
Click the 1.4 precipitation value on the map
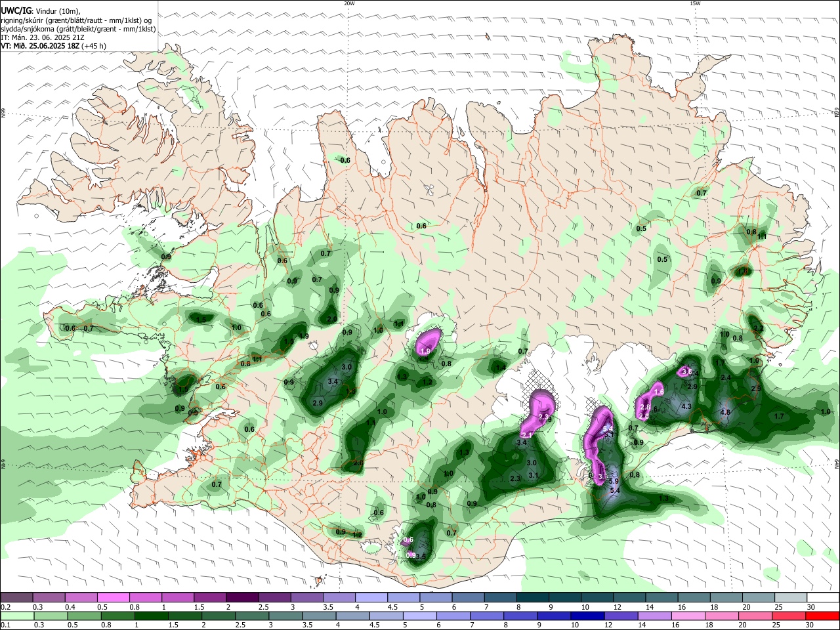click(501, 367)
